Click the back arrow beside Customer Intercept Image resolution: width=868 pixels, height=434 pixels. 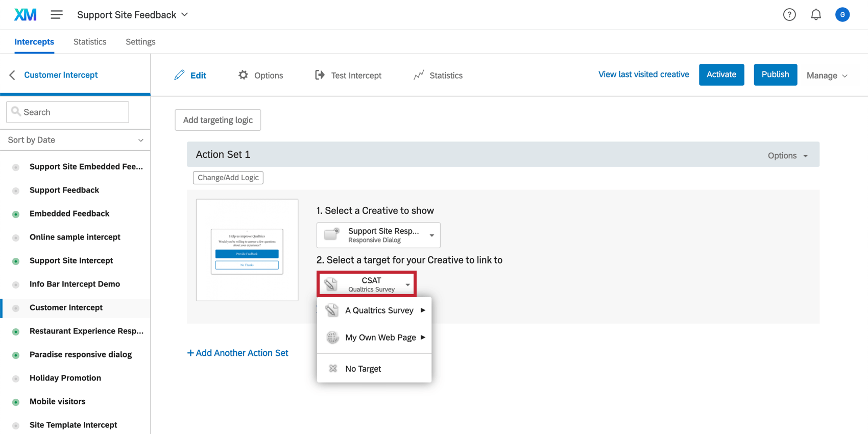(12, 75)
